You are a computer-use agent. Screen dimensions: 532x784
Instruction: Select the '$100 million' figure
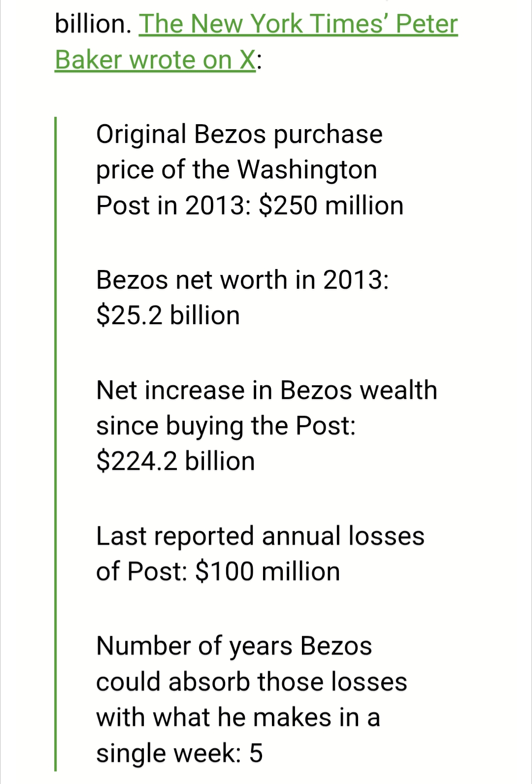click(x=267, y=572)
